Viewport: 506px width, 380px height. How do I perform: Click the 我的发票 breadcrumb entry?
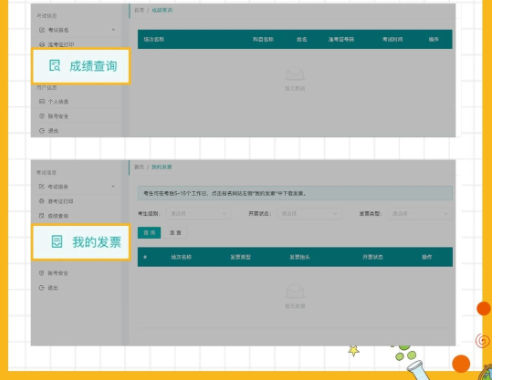pos(162,167)
